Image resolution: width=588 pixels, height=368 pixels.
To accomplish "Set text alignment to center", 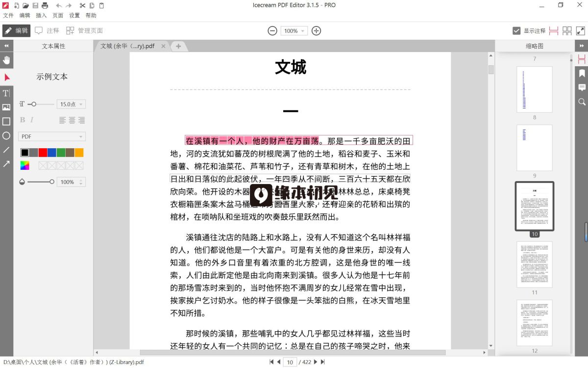I will (x=72, y=120).
